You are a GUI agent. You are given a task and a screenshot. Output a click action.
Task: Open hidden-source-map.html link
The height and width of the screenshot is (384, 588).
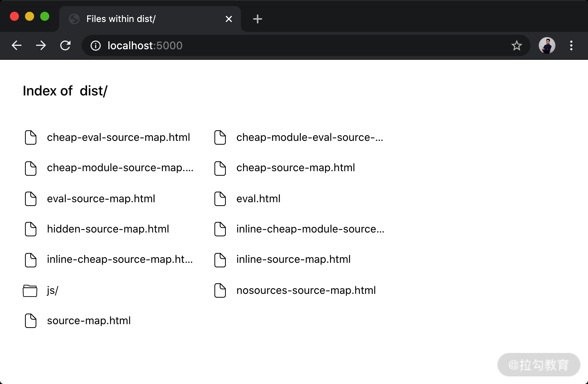click(x=108, y=229)
